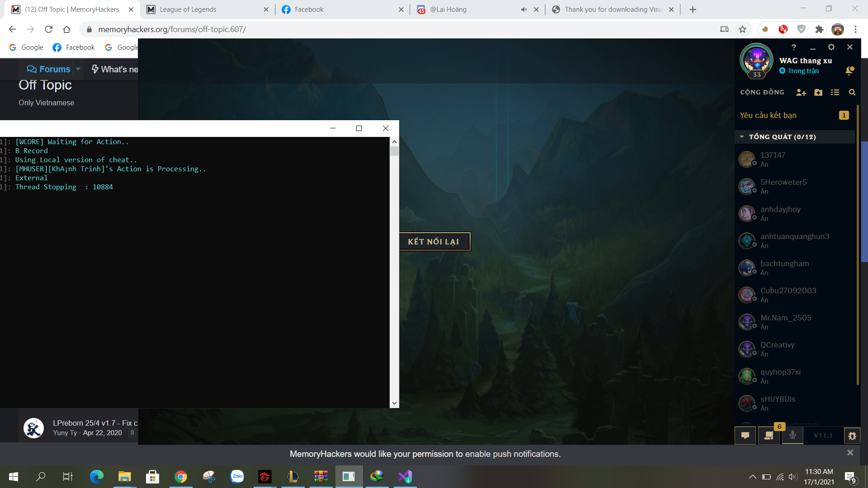Open the League client help question mark
This screenshot has height=488, width=868.
click(x=793, y=47)
